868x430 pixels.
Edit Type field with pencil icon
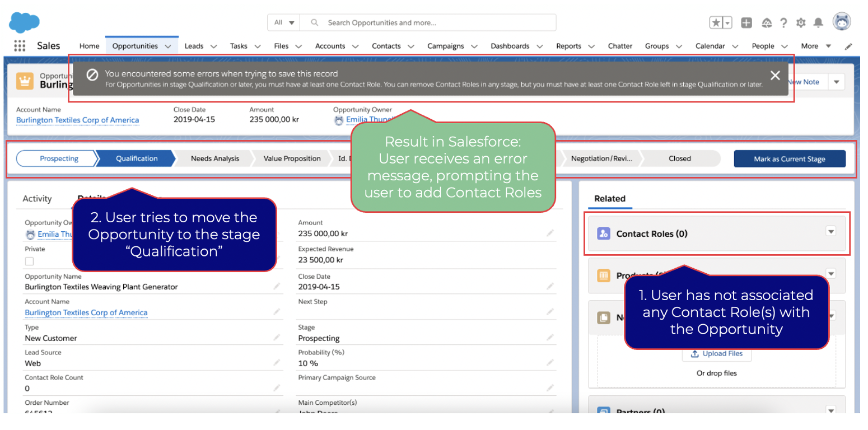click(x=277, y=338)
